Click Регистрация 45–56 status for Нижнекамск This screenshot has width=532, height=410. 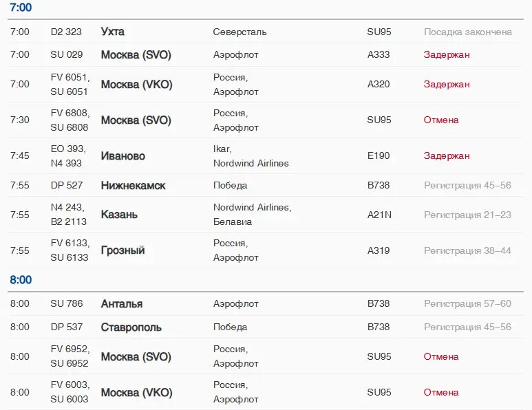pyautogui.click(x=467, y=185)
